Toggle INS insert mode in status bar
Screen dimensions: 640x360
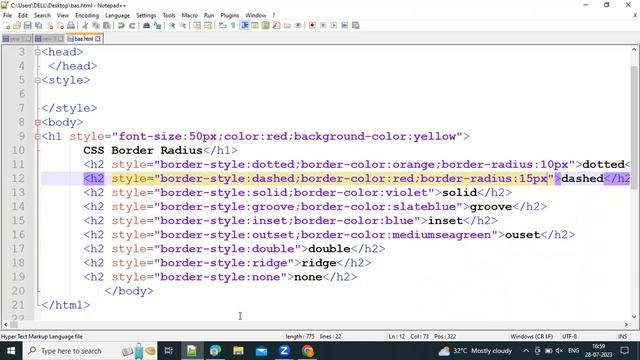[622, 336]
